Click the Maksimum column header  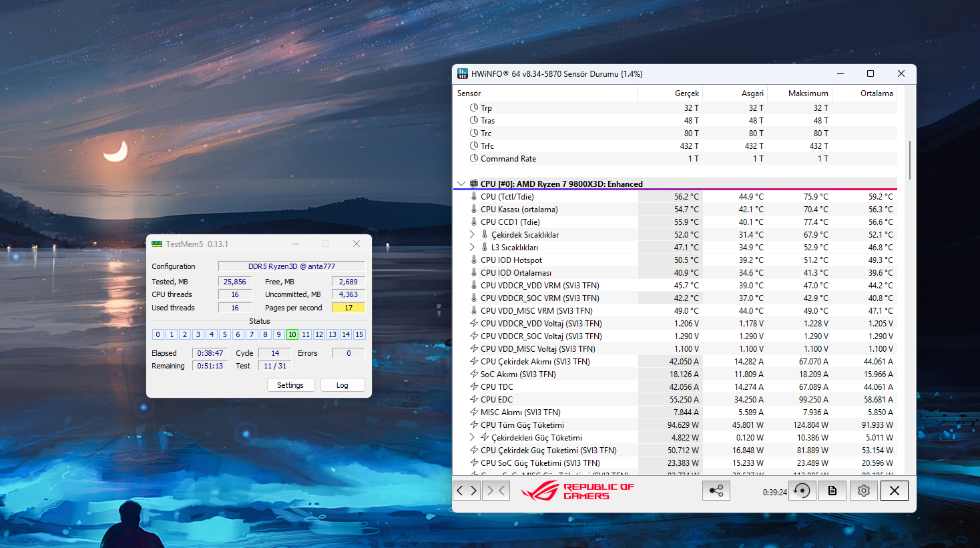click(x=800, y=93)
